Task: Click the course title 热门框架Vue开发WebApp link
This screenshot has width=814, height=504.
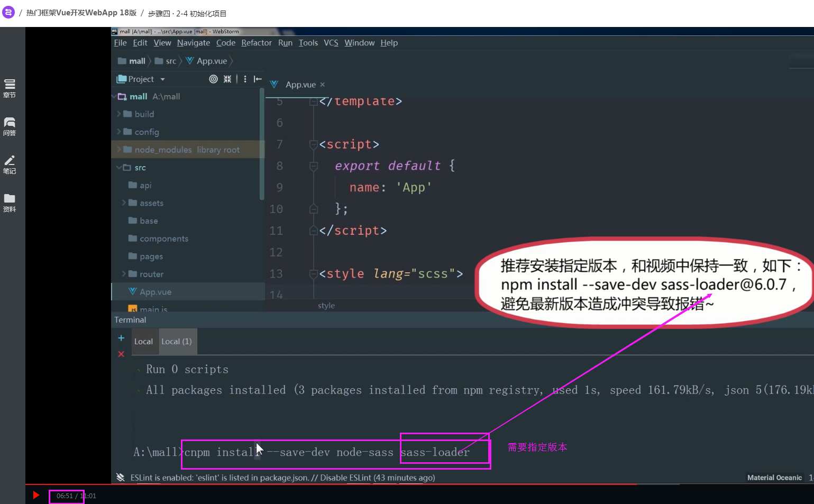Action: (81, 13)
